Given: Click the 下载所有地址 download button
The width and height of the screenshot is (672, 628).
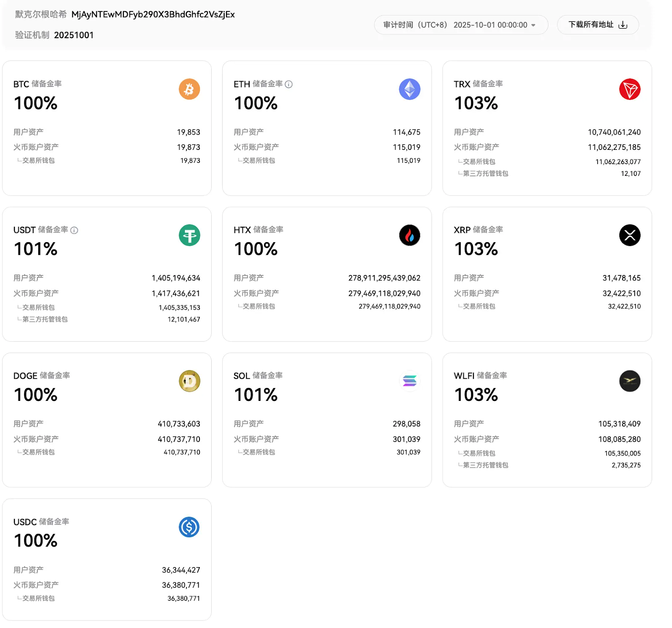Looking at the screenshot, I should pos(597,25).
